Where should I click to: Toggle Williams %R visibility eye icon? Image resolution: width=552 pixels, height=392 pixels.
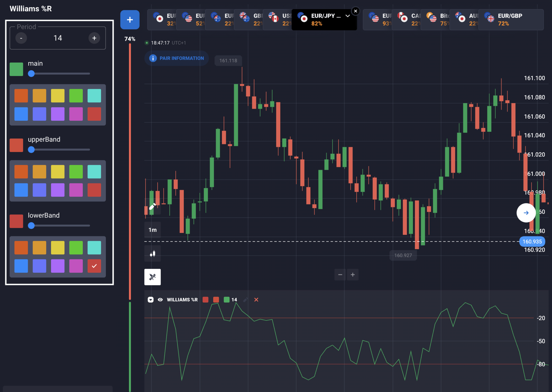pos(160,300)
